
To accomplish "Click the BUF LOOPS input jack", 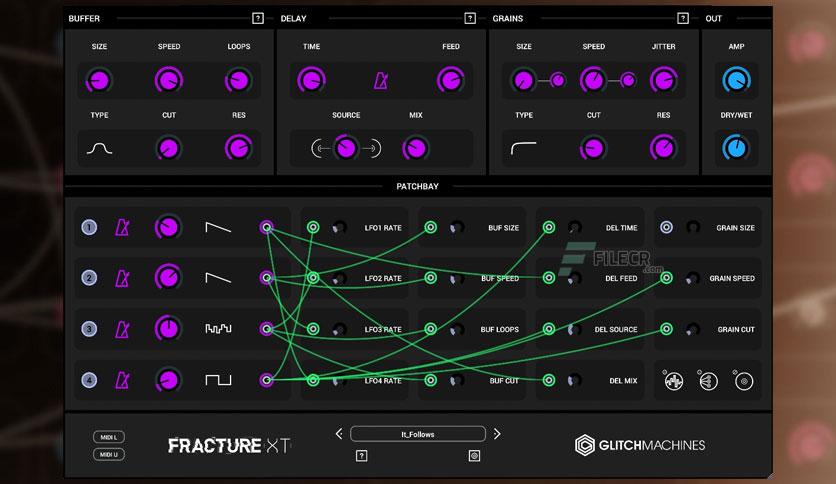I will [431, 329].
